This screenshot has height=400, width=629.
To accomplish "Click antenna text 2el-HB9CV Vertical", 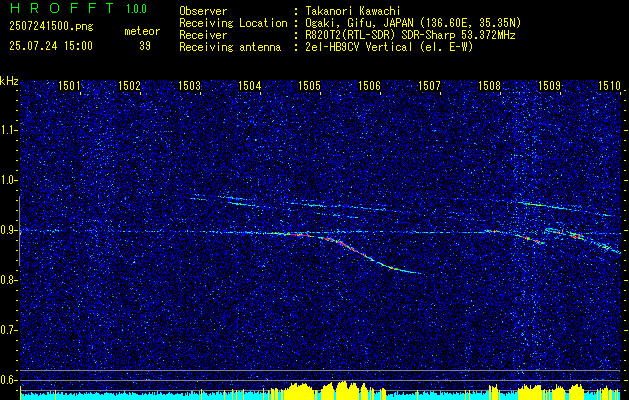I will (x=357, y=47).
